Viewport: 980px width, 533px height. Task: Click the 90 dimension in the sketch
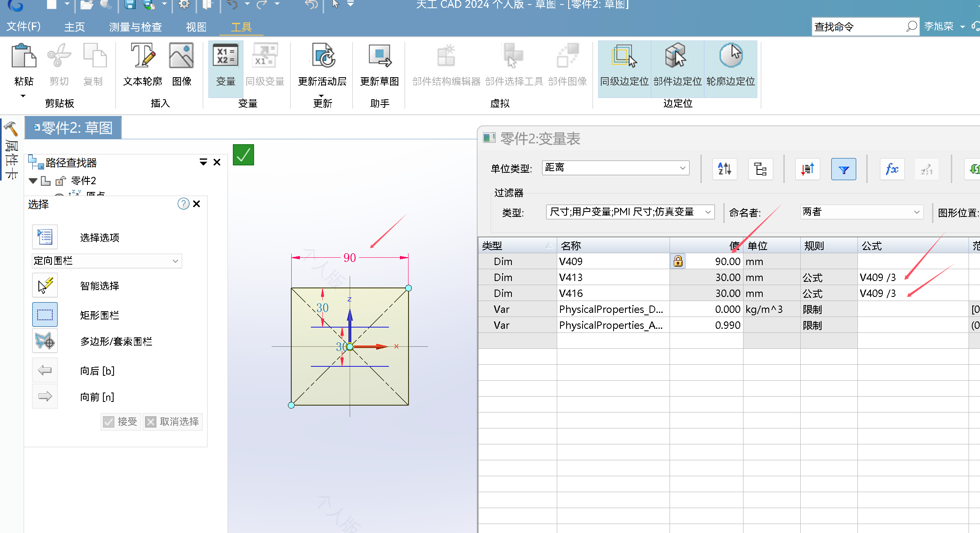pos(349,258)
